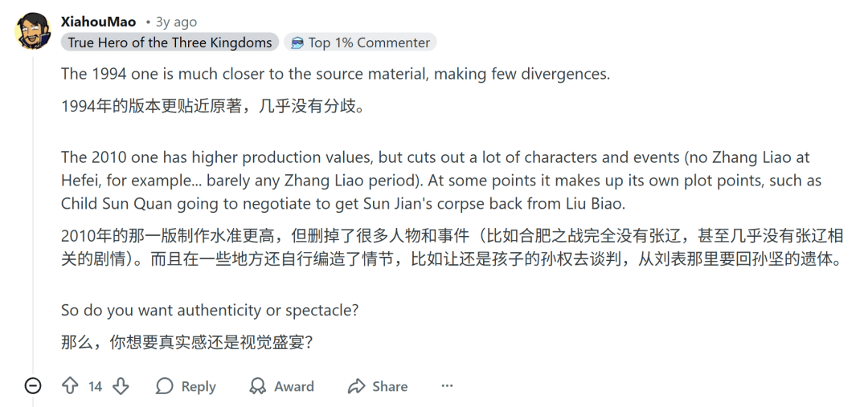Screen dimensions: 868x407
Task: Click the Share arrow icon
Action: click(x=356, y=386)
